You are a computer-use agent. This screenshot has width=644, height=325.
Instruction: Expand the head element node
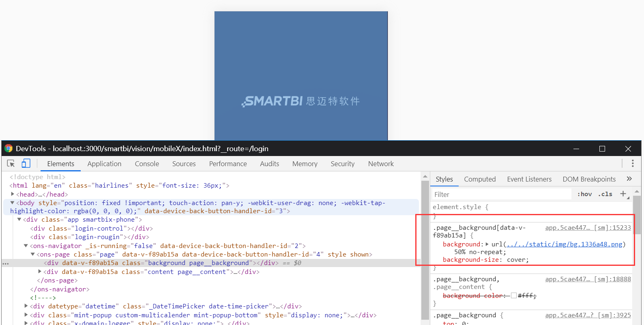point(13,194)
